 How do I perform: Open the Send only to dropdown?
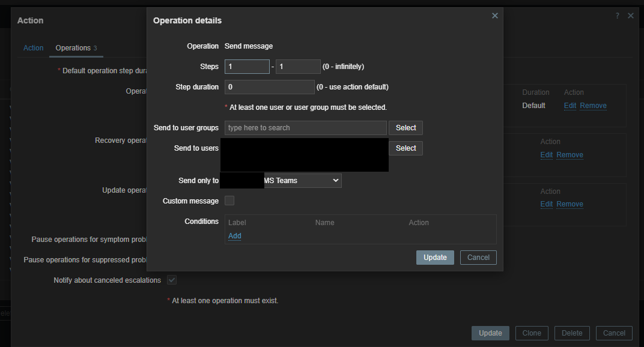[302, 180]
